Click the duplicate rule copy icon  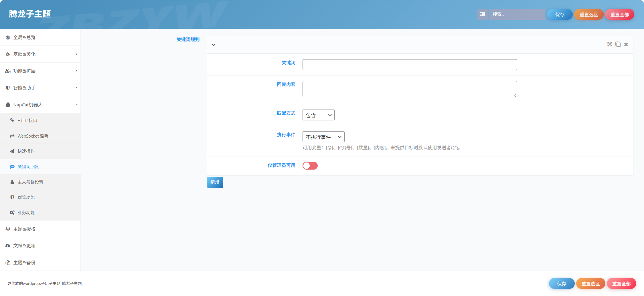click(618, 44)
